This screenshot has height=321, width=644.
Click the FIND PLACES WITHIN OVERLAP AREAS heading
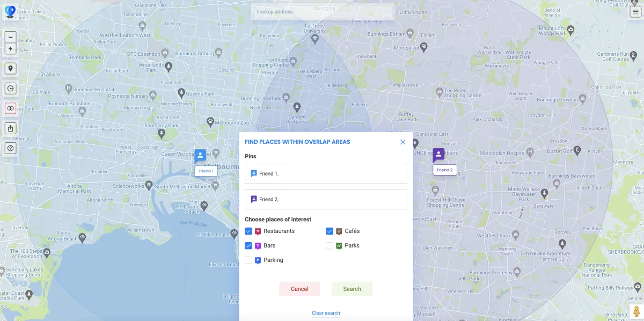pyautogui.click(x=297, y=142)
